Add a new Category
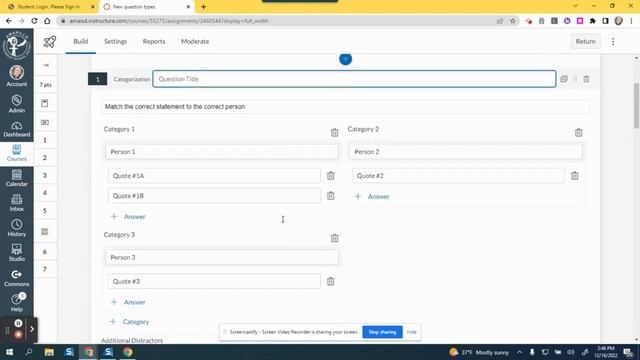Viewport: 640px width, 360px height. (129, 322)
